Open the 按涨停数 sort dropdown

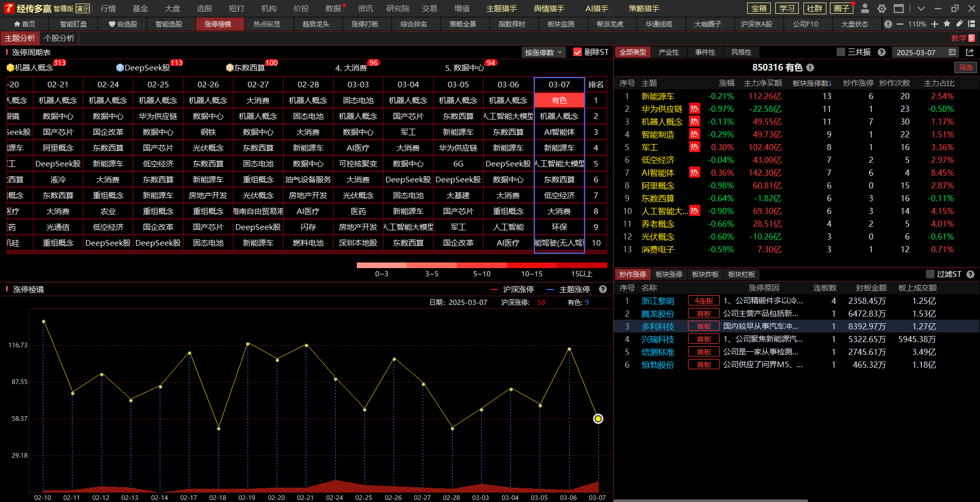coord(544,52)
